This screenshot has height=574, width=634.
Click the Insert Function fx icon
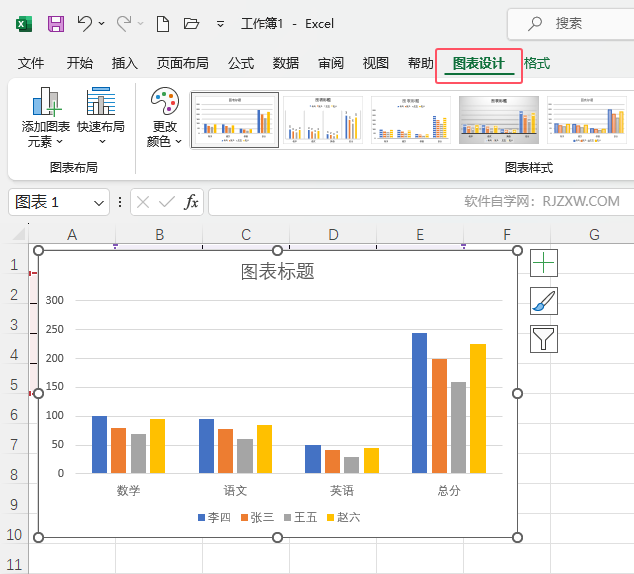pyautogui.click(x=191, y=202)
